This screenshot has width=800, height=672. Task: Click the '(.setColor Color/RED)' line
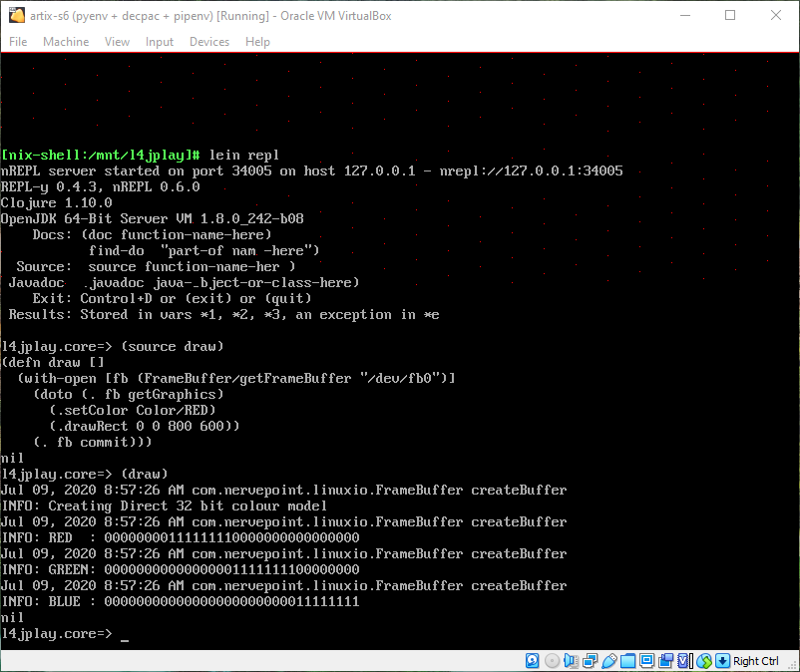click(x=133, y=411)
